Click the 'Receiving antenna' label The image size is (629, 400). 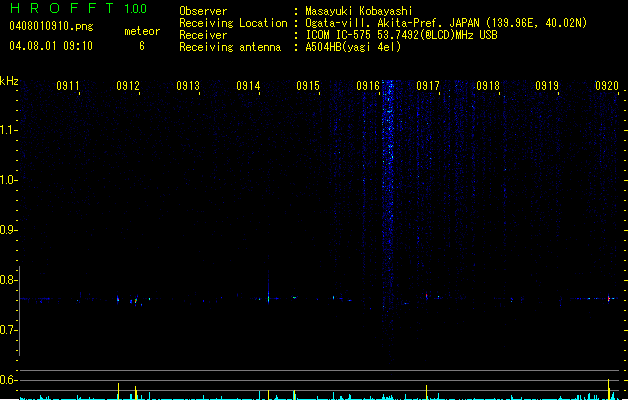click(x=230, y=47)
